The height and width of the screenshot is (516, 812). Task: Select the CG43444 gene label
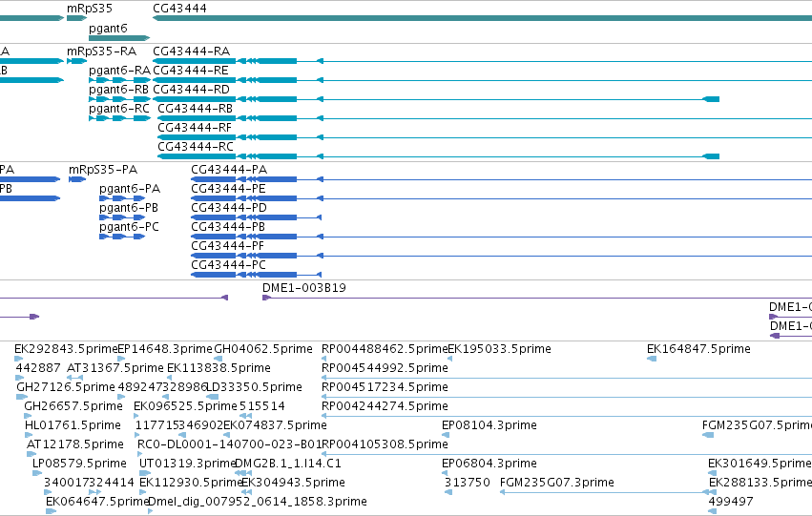tap(179, 9)
